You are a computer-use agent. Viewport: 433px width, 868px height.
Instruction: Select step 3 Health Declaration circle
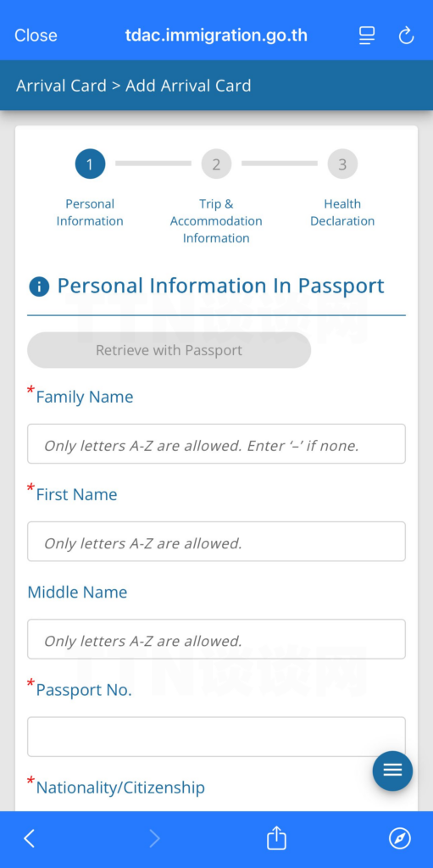(x=342, y=164)
